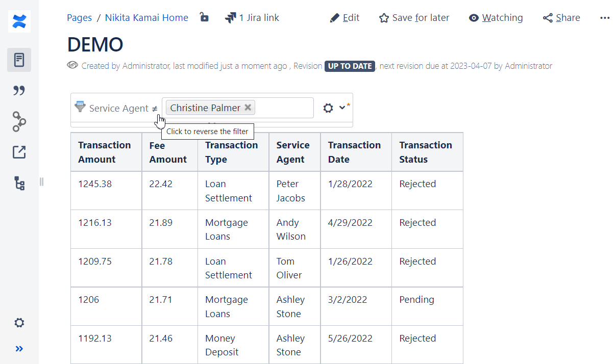The height and width of the screenshot is (364, 616).
Task: Open the more actions ellipsis menu
Action: pyautogui.click(x=605, y=18)
